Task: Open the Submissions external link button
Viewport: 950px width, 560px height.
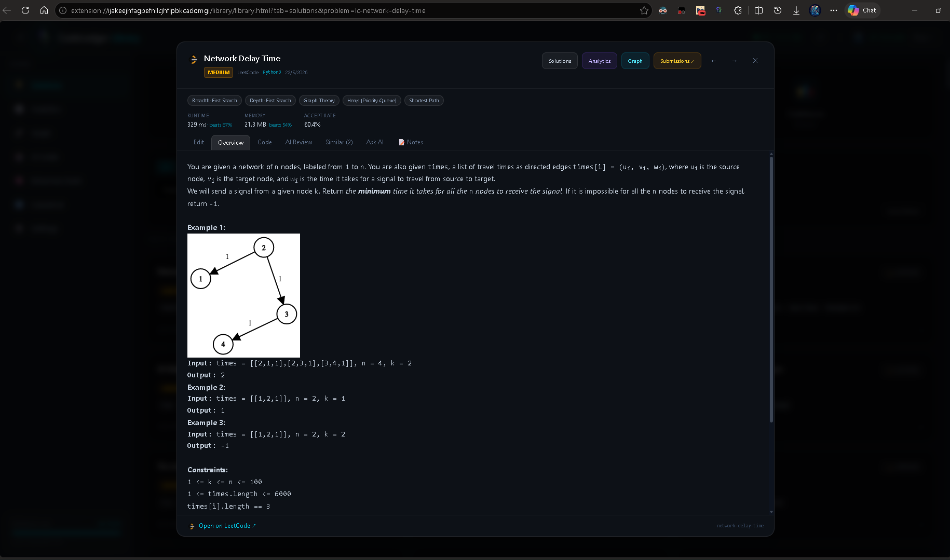Action: [x=677, y=61]
